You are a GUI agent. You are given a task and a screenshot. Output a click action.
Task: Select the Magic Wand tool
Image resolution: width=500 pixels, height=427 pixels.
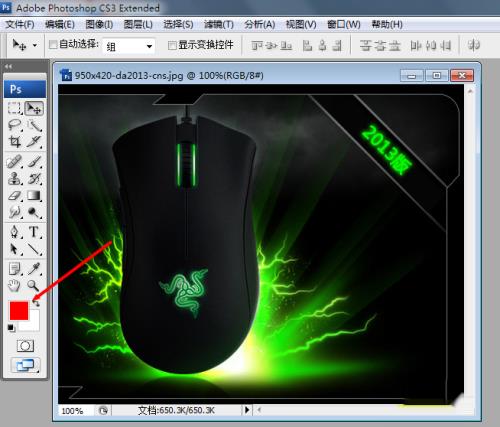[34, 125]
